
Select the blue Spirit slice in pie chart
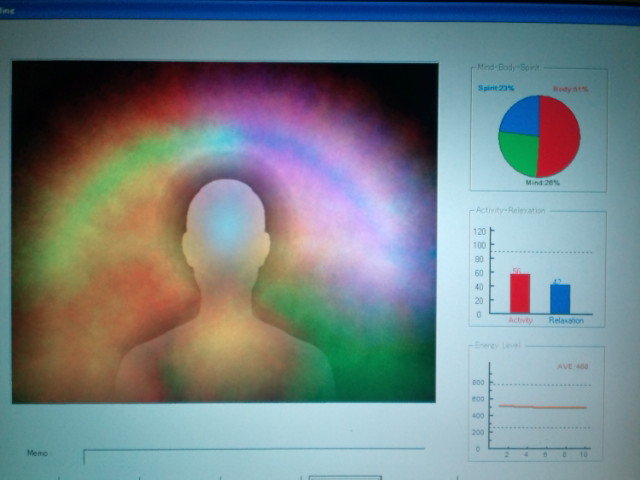tap(519, 116)
